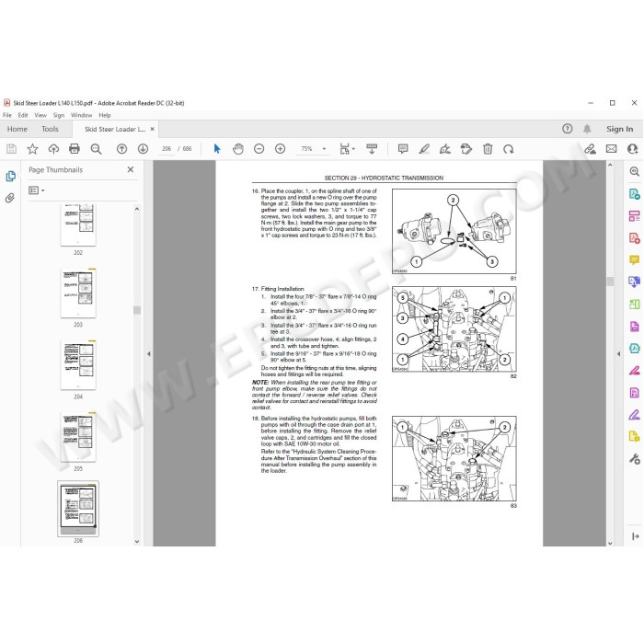This screenshot has width=644, height=644.
Task: Click the thumbnails panel scrollbar handle
Action: (x=137, y=310)
